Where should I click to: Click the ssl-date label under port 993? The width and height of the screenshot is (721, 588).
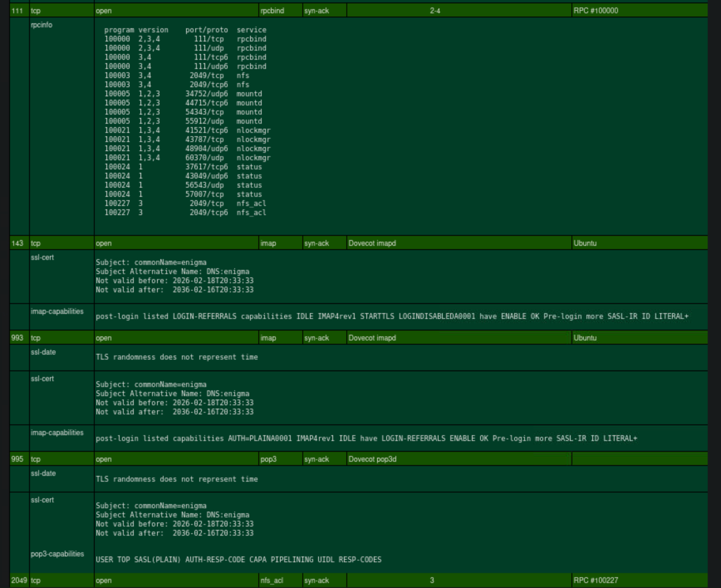pyautogui.click(x=43, y=352)
